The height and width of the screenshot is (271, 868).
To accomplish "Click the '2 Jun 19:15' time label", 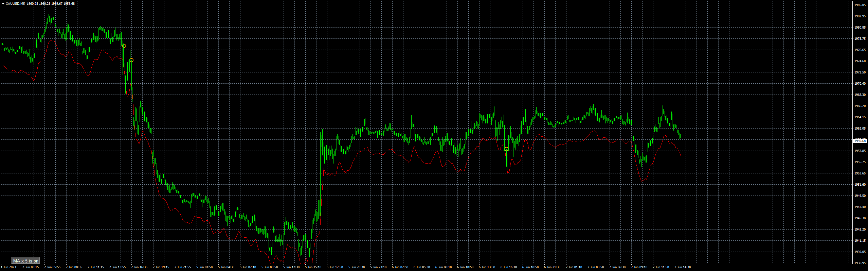I will 161,267.
